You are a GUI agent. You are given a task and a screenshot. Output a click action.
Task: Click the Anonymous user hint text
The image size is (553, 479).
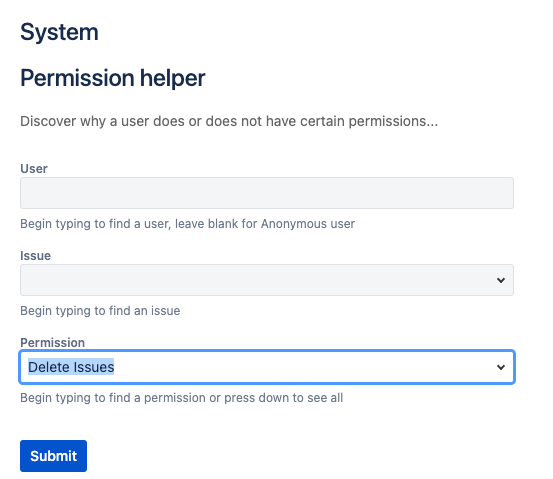coord(187,224)
